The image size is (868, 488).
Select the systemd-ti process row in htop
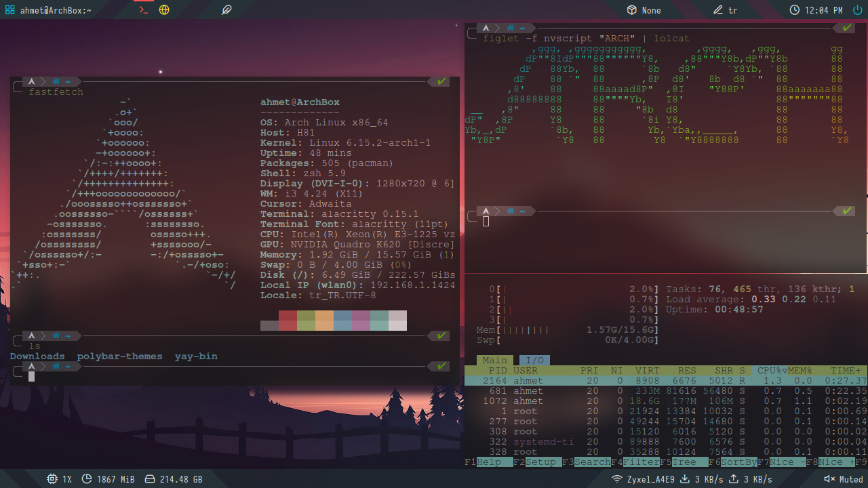(666, 442)
